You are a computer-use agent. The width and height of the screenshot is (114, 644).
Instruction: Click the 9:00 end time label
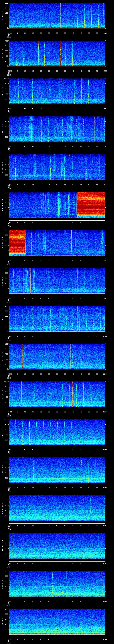tap(105, 298)
